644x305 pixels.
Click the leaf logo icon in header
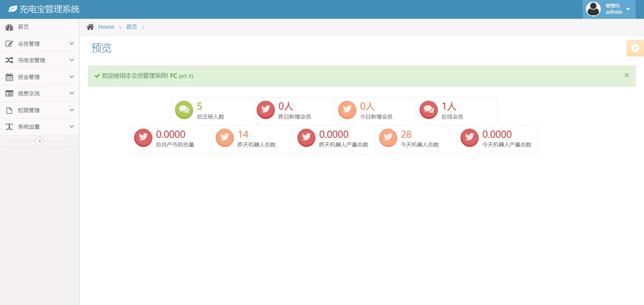(13, 9)
